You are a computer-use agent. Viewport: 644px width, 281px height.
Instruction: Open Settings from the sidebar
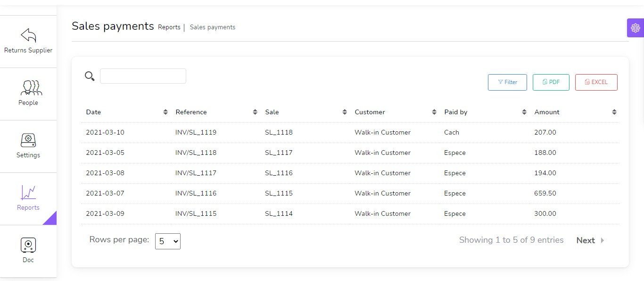point(28,145)
